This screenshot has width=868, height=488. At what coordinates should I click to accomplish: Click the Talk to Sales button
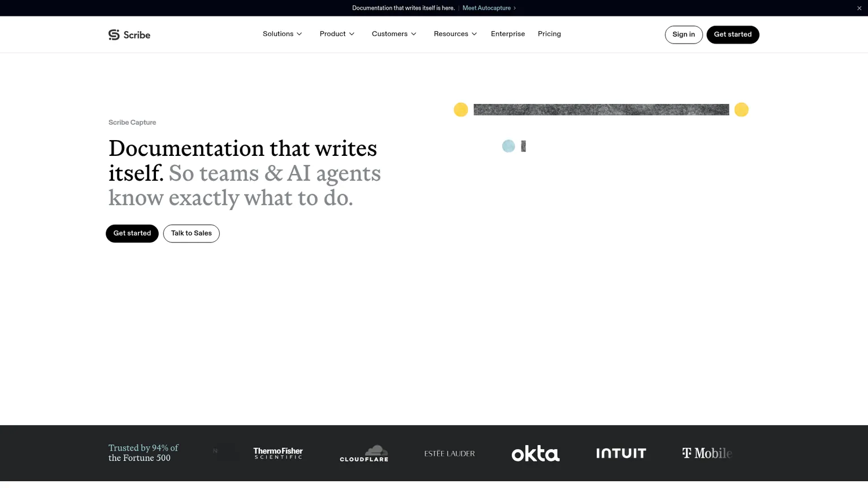tap(192, 233)
